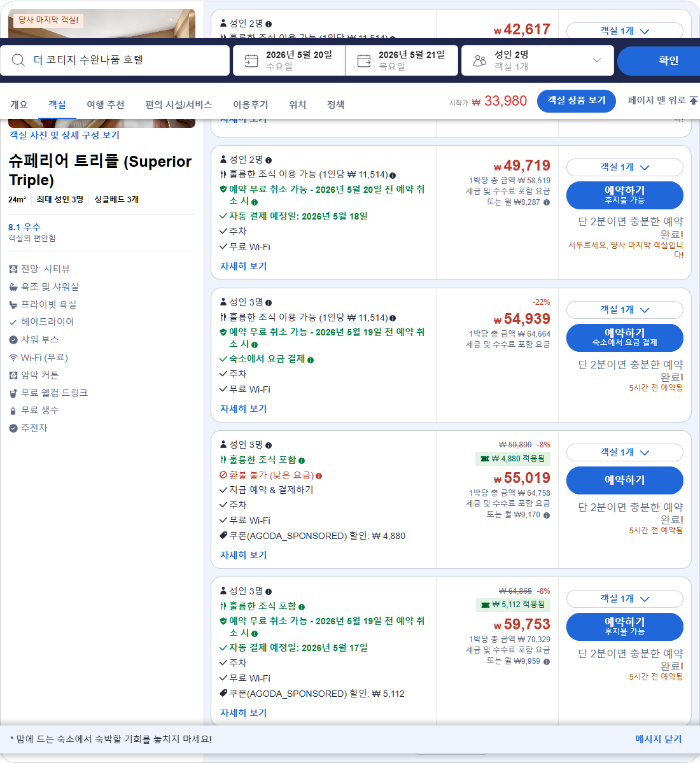The image size is (700, 763).
Task: Click 예약하기 후지불 가능 for ₩59,753 offer
Action: [625, 627]
